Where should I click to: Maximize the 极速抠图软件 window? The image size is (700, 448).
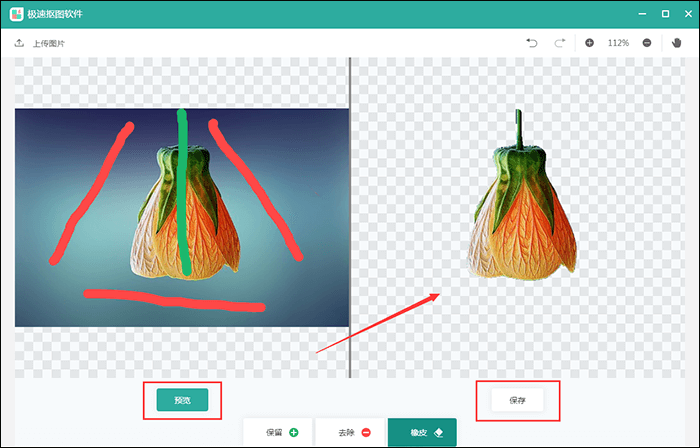click(x=665, y=14)
